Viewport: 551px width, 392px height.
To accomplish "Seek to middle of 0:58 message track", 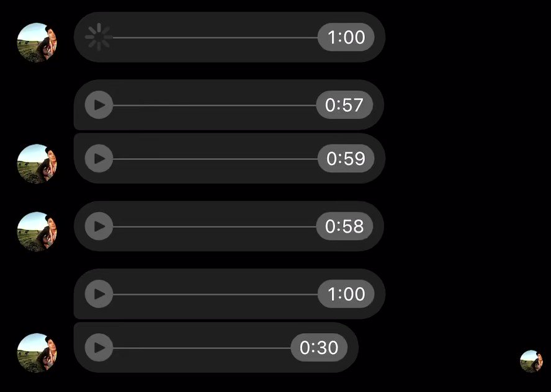I will [214, 226].
